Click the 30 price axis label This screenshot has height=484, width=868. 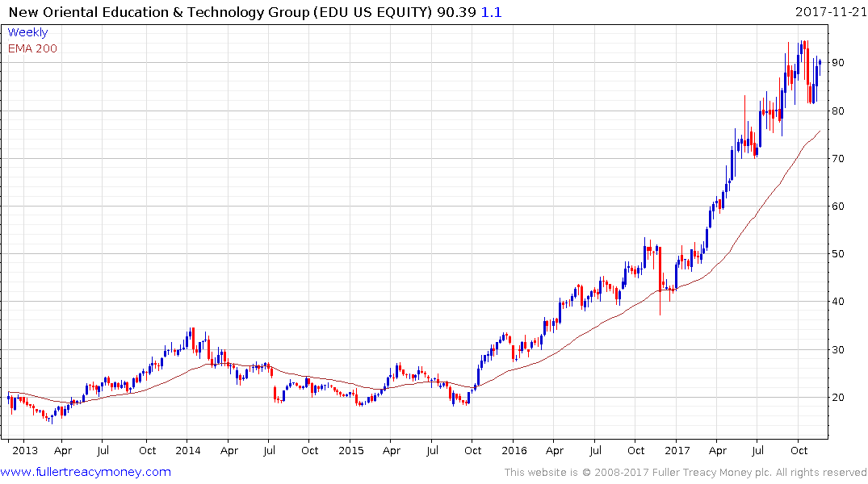click(838, 349)
